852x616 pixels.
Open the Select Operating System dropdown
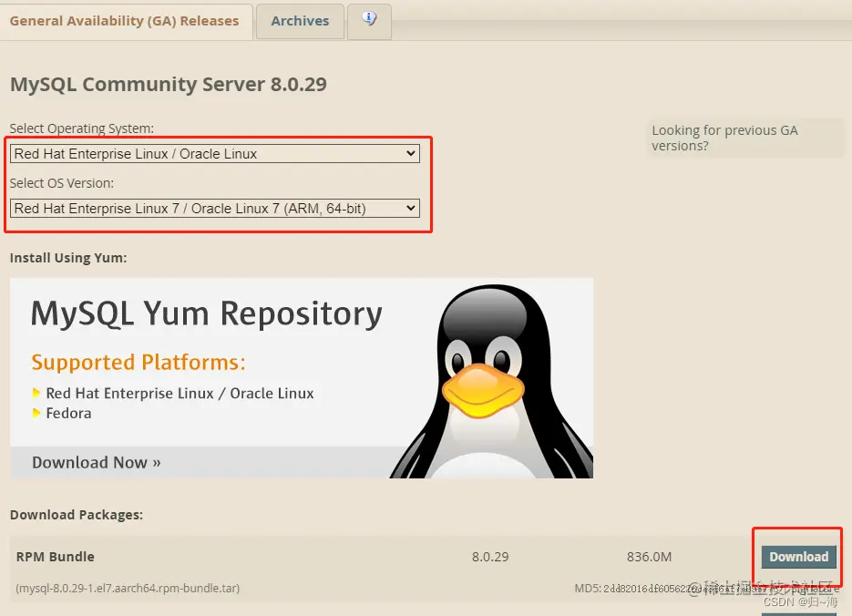click(x=215, y=154)
